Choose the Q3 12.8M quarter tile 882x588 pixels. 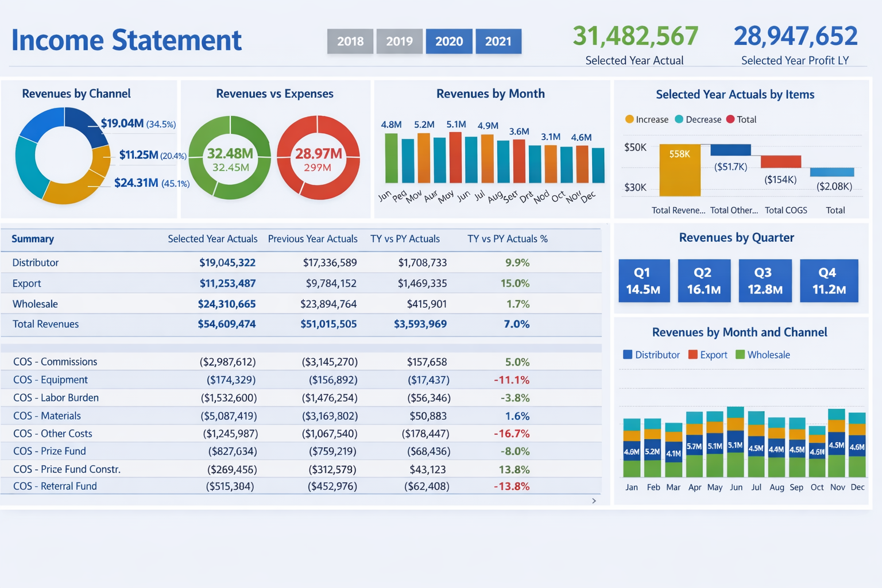765,281
